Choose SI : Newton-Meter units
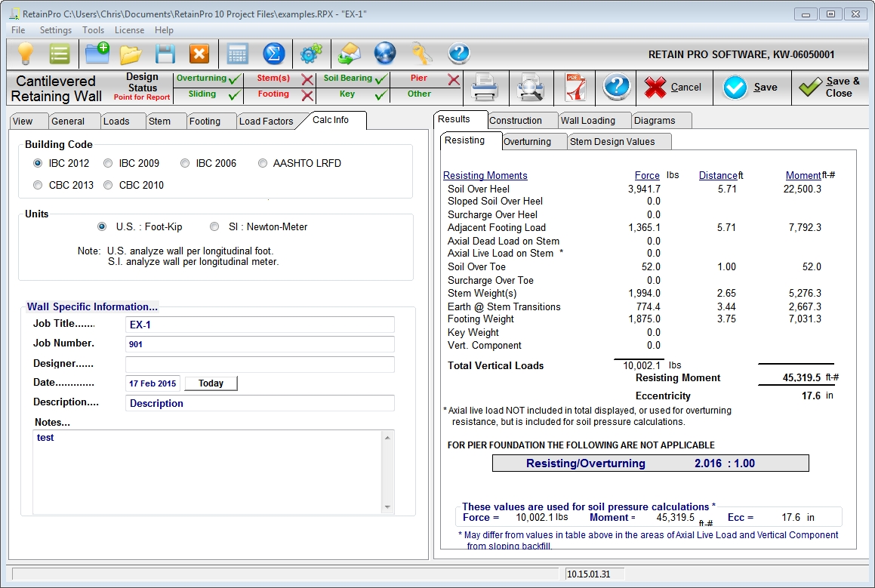The image size is (875, 588). pyautogui.click(x=215, y=226)
